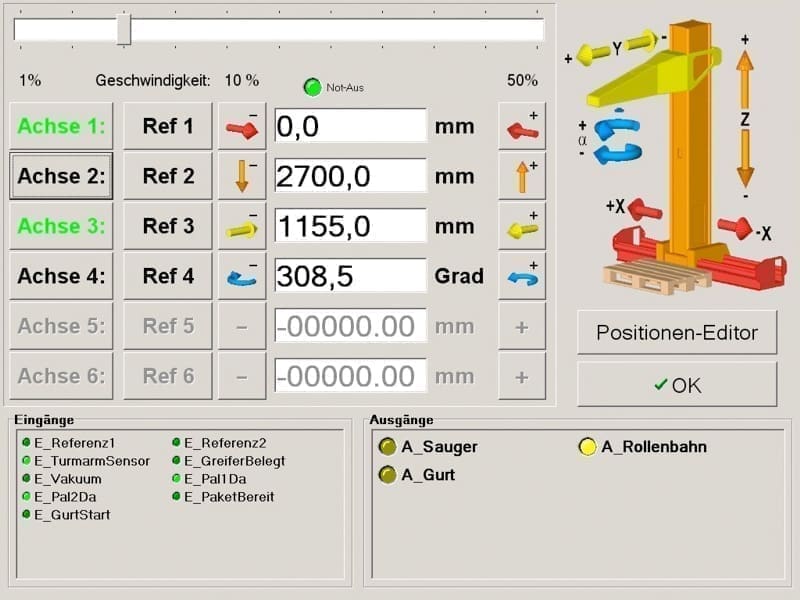Screen dimensions: 800x600
Task: Toggle the A_Sauger output
Action: click(387, 447)
